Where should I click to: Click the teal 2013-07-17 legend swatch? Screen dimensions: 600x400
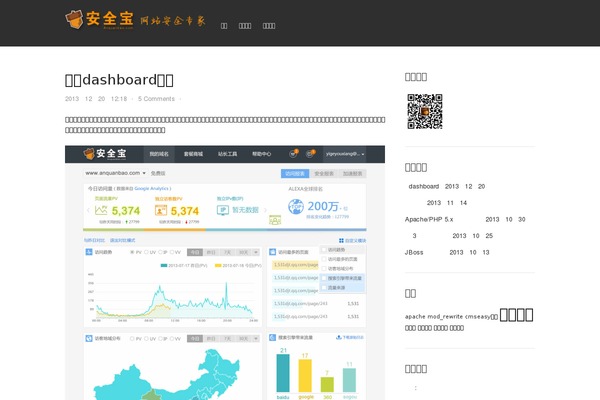point(164,265)
